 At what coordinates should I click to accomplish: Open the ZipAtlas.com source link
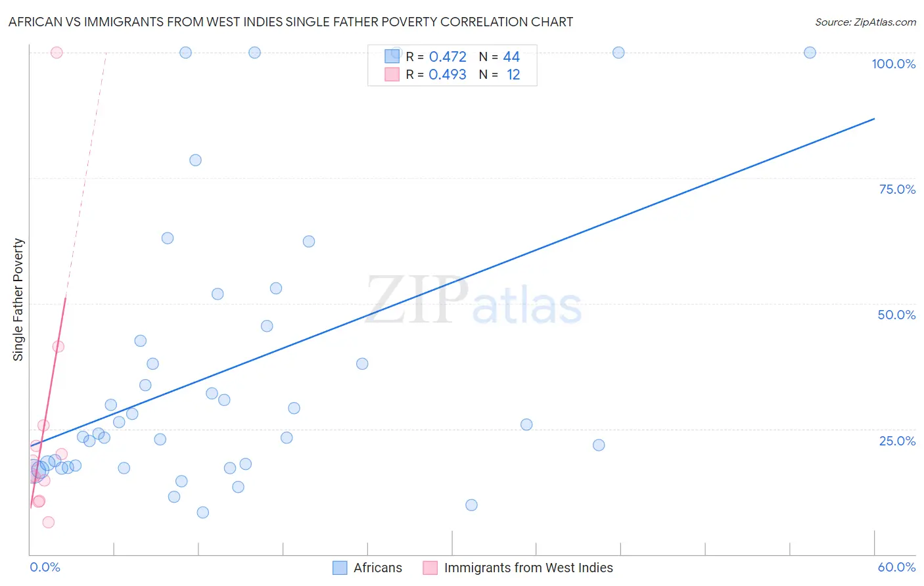tap(866, 22)
